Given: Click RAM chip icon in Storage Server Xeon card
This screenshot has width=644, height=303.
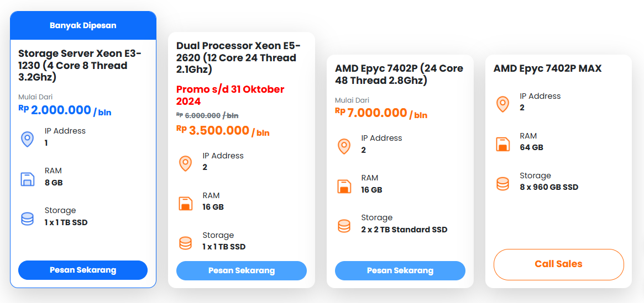Looking at the screenshot, I should (x=27, y=179).
